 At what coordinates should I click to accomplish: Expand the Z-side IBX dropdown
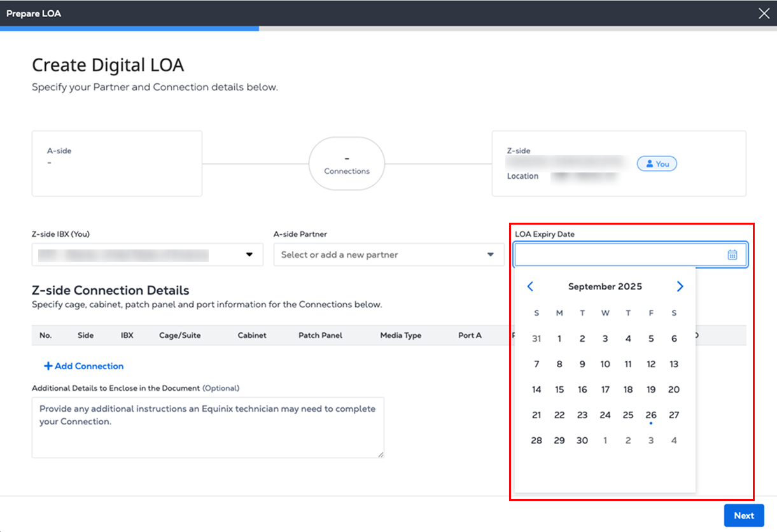pos(249,255)
